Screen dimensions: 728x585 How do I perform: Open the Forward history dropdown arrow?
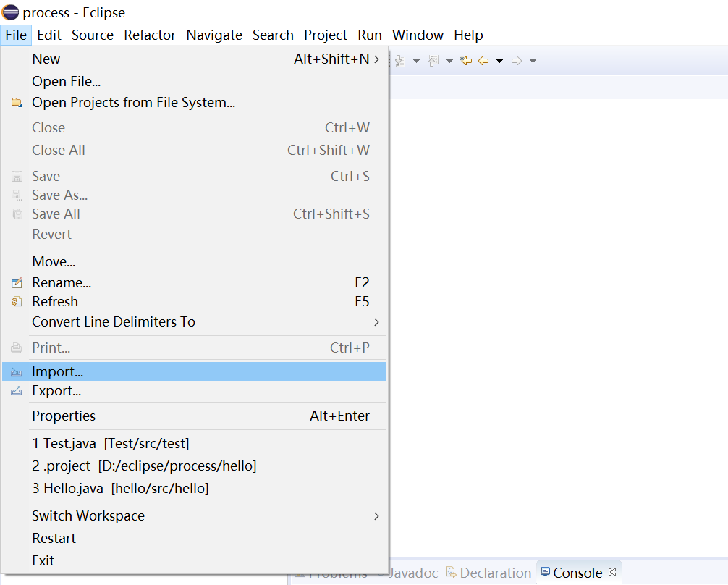(533, 61)
